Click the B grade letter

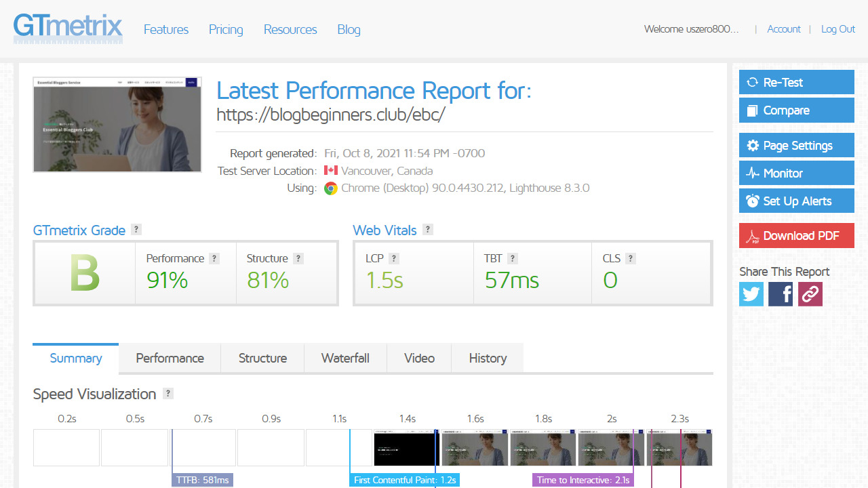click(x=85, y=273)
